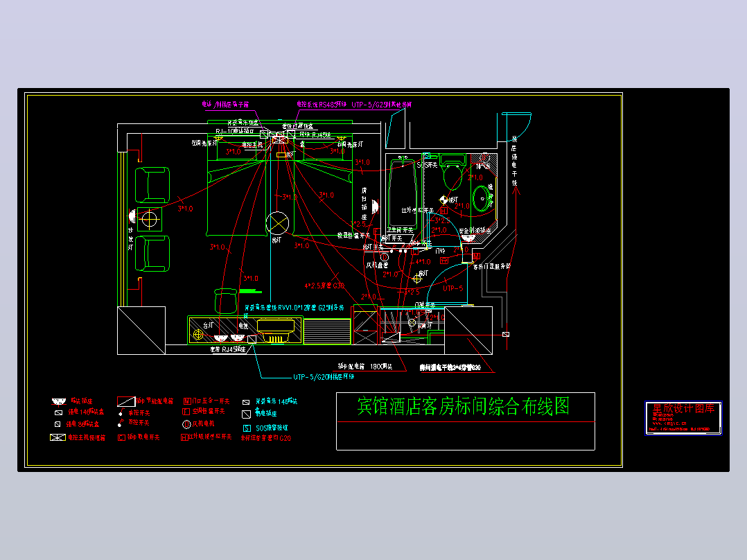Image resolution: width=747 pixels, height=560 pixels.
Task: Select the 客房门显服务器 label near the entrance
Action: pos(491,266)
